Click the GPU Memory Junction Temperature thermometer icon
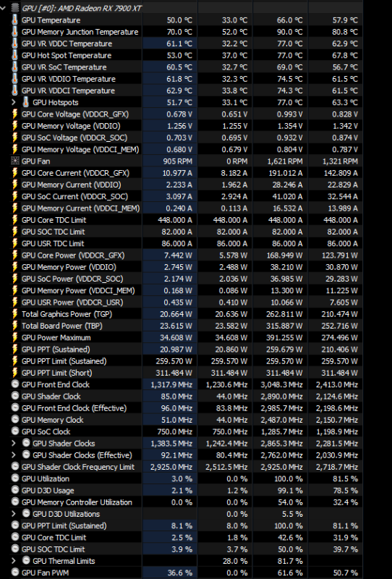The height and width of the screenshot is (579, 392). 14,32
